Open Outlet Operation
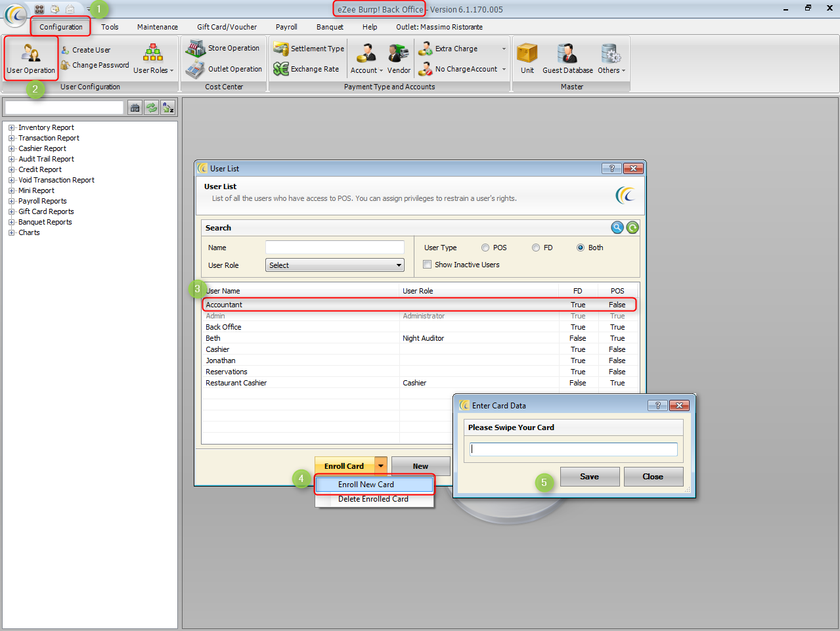Image resolution: width=840 pixels, height=631 pixels. coord(223,69)
